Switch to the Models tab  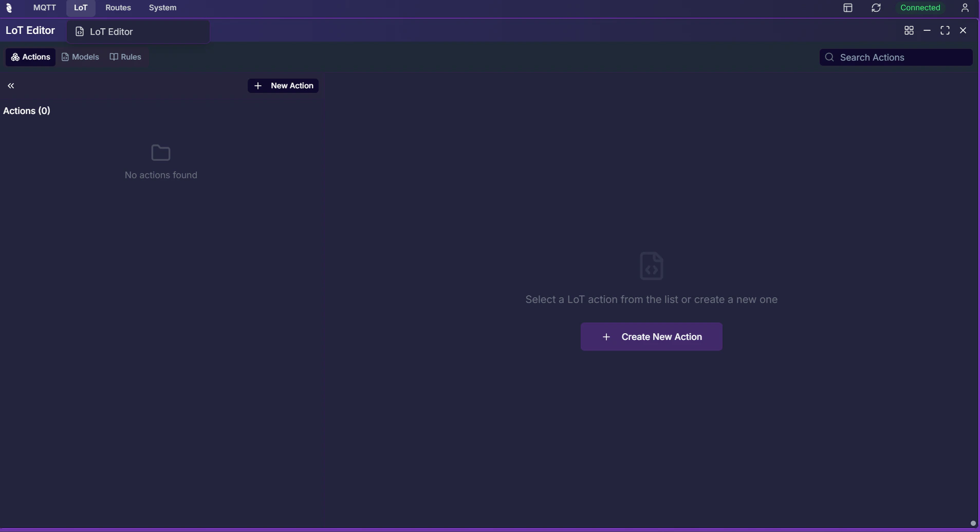point(80,57)
